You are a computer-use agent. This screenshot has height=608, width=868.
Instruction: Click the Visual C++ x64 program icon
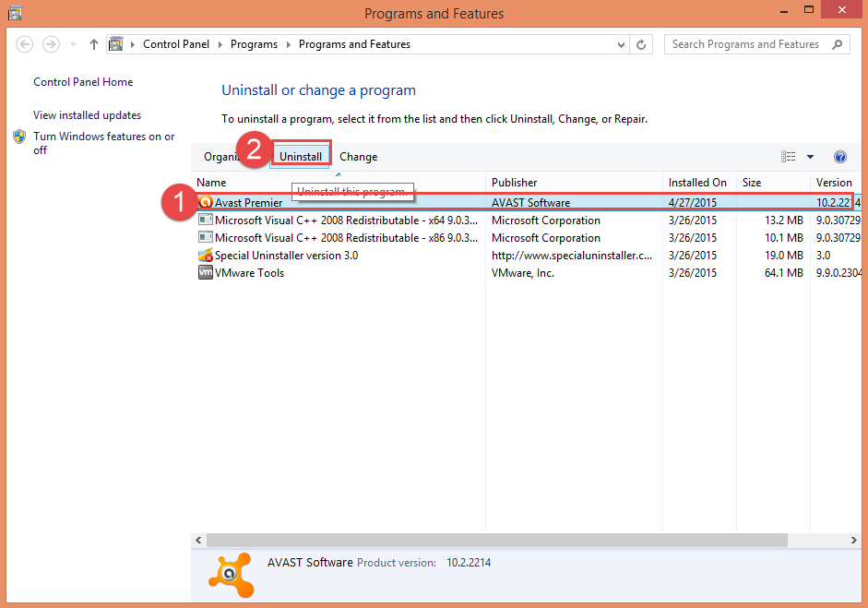pyautogui.click(x=206, y=220)
